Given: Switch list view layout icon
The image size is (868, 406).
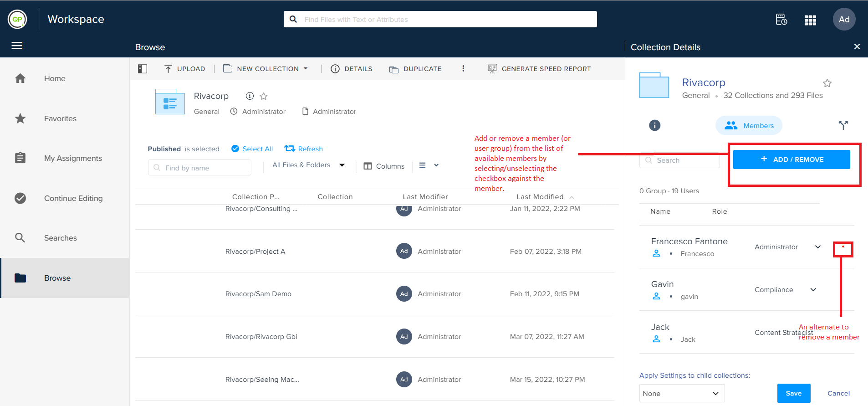Looking at the screenshot, I should (x=423, y=165).
